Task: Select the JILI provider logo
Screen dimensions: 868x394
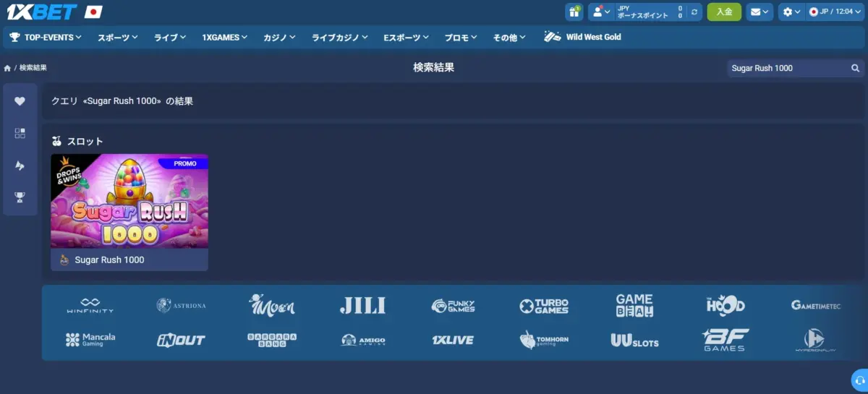Action: click(x=362, y=306)
